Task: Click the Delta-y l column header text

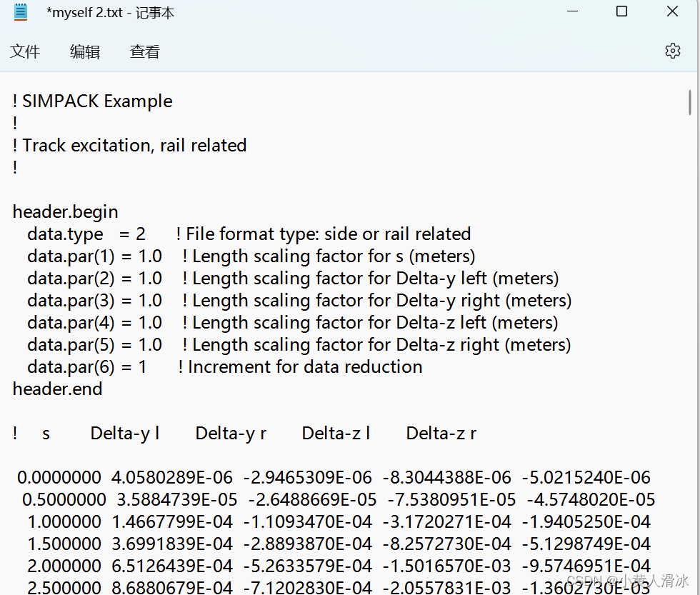Action: [124, 432]
